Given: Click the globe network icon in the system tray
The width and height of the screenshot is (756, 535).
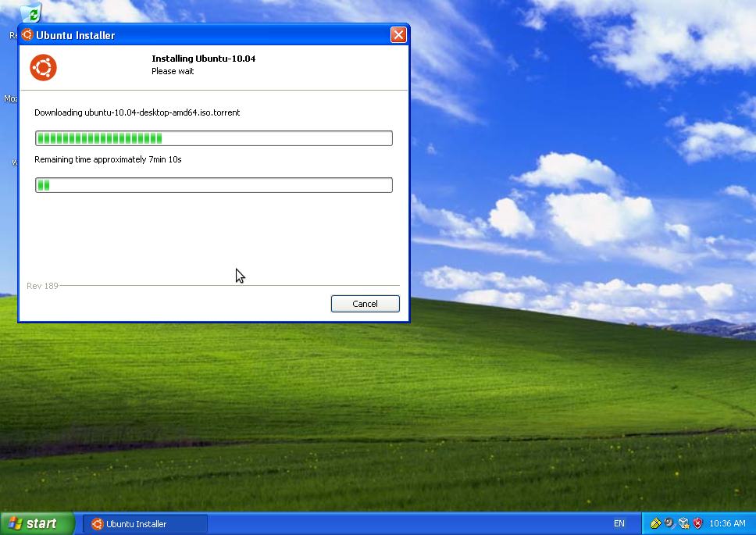Looking at the screenshot, I should [x=683, y=523].
